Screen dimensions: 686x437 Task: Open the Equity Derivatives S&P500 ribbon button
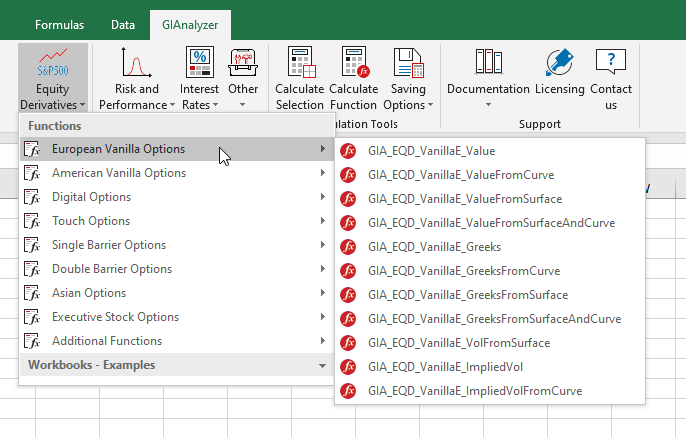53,78
